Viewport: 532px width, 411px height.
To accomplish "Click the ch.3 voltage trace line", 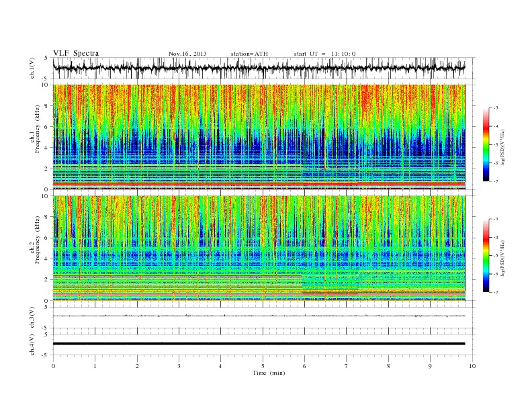I will [x=259, y=316].
